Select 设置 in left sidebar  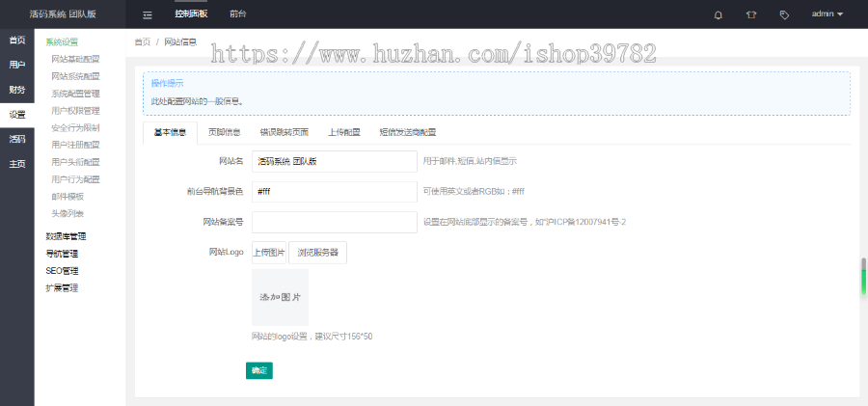click(x=17, y=115)
